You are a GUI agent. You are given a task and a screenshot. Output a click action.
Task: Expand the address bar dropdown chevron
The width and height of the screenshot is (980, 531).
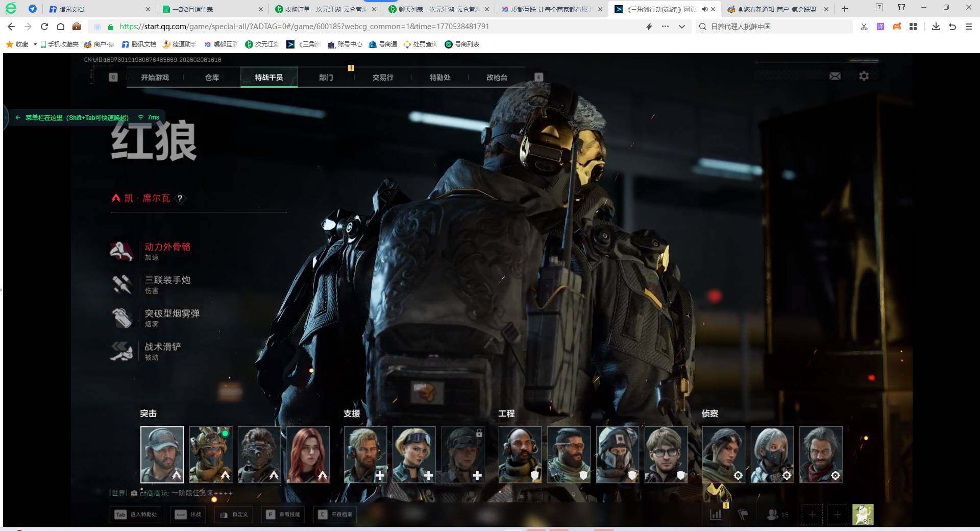[x=681, y=27]
